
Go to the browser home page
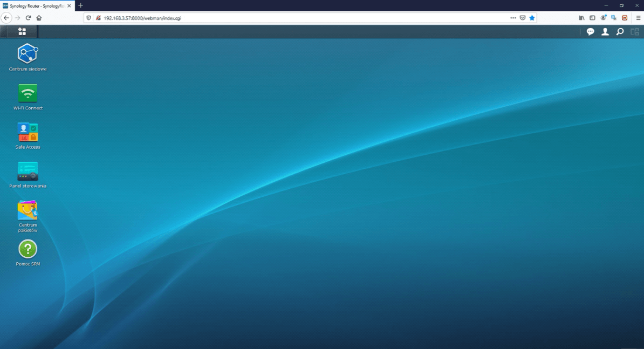tap(39, 18)
